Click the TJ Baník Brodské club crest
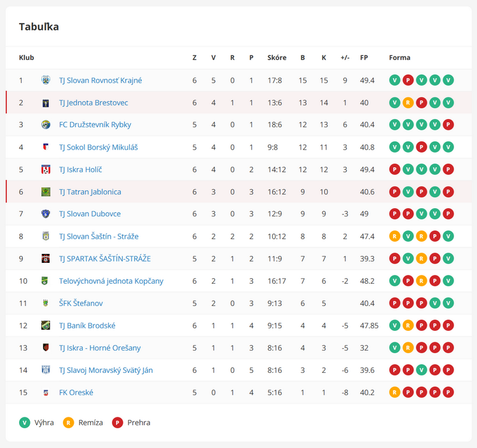Image resolution: width=477 pixels, height=448 pixels. pyautogui.click(x=46, y=326)
